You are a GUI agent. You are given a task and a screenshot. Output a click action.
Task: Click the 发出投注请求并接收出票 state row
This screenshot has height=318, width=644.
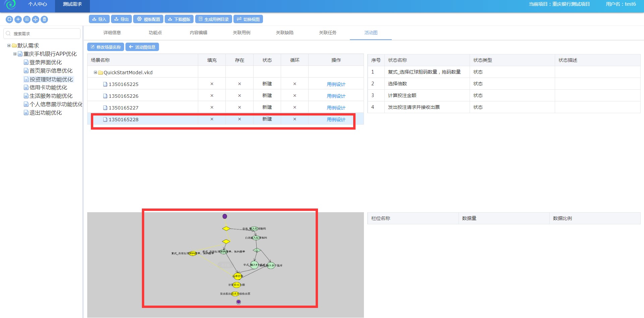tap(504, 107)
